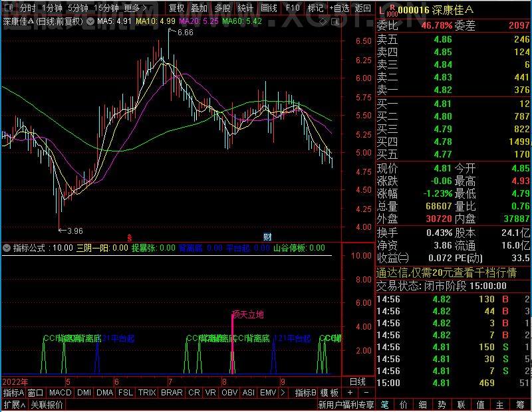Add stock via +自选
The image size is (532, 412).
[339, 8]
